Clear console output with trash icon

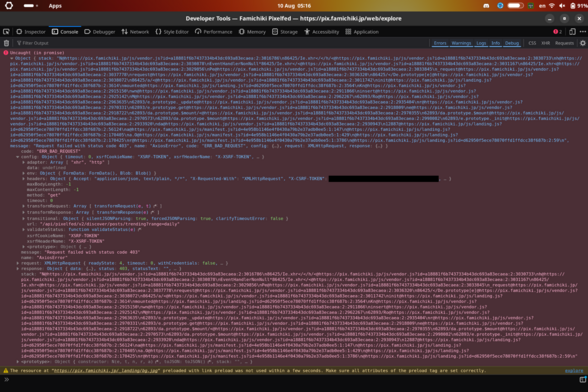tap(6, 43)
